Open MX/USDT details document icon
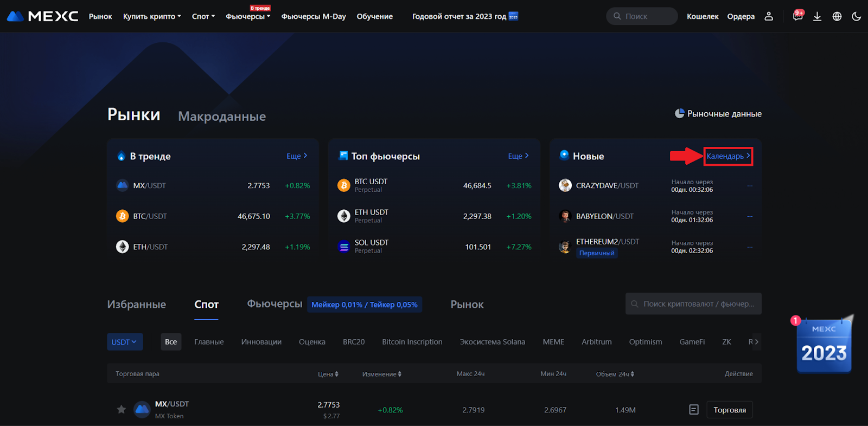The height and width of the screenshot is (426, 868). [694, 410]
